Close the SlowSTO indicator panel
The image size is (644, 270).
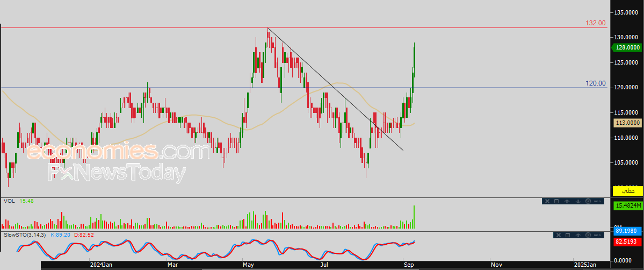tap(558, 235)
